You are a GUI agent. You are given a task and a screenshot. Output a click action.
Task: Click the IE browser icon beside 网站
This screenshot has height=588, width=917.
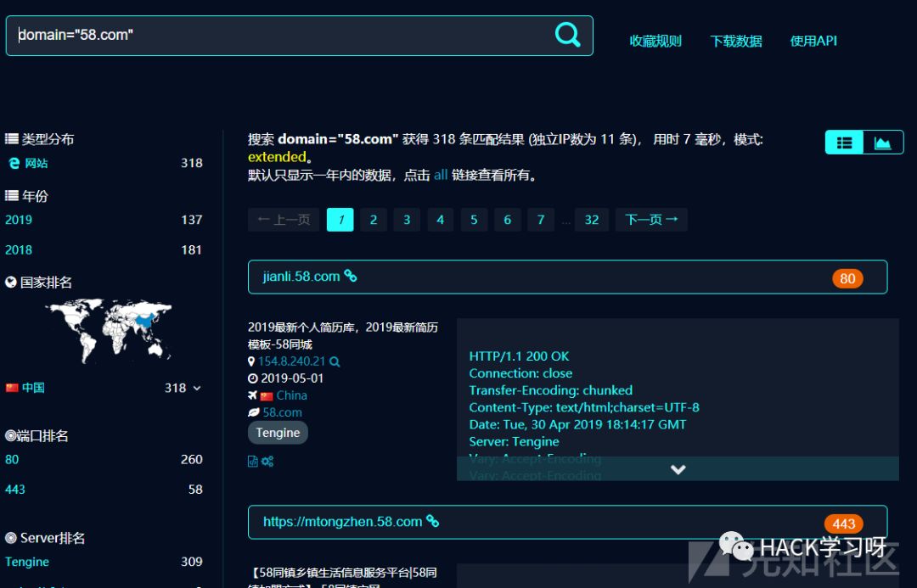14,163
